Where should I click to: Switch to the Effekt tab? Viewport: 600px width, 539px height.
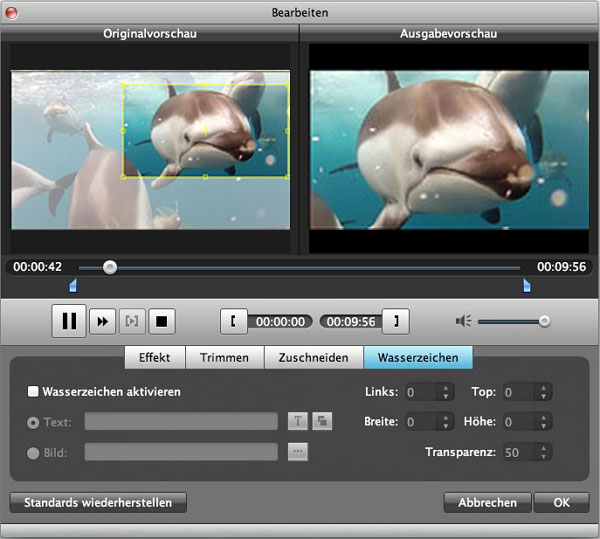tap(154, 357)
